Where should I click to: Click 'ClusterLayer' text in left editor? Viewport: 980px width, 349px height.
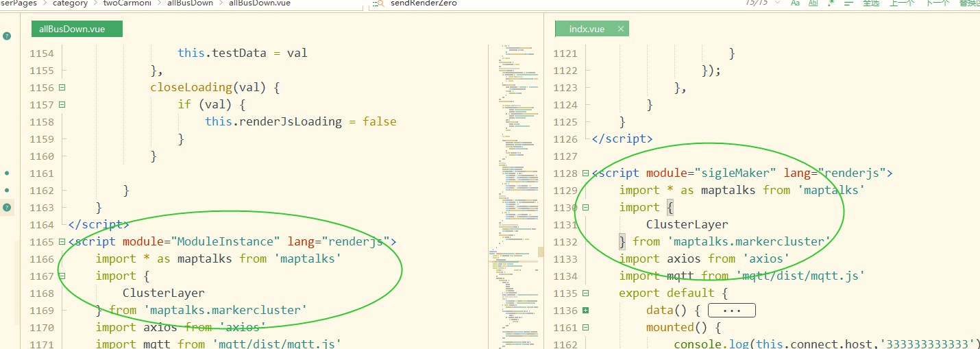coord(164,293)
